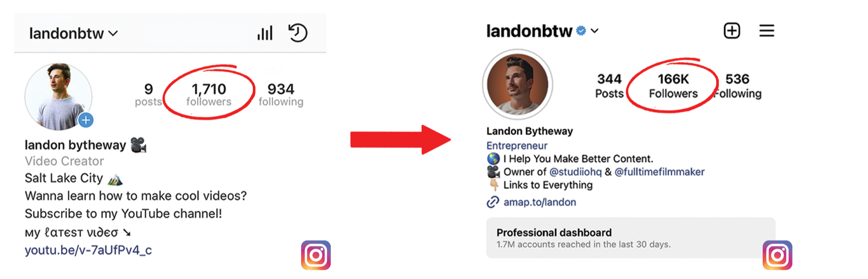This screenshot has width=868, height=279.
Task: Open the hamburger menu icon
Action: 767,31
